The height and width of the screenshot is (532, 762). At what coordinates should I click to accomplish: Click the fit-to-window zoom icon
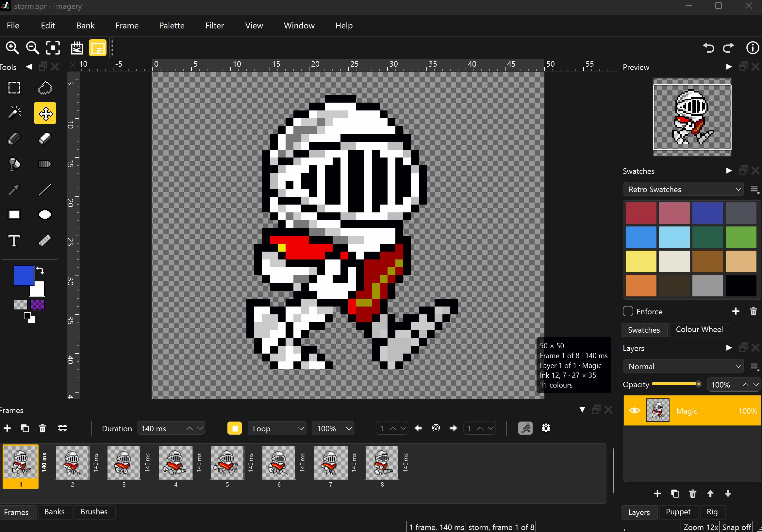coord(53,48)
